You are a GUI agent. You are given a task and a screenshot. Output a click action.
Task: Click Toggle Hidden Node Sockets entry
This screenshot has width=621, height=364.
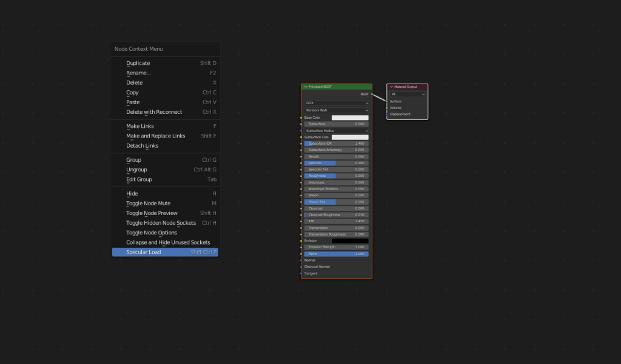(161, 223)
